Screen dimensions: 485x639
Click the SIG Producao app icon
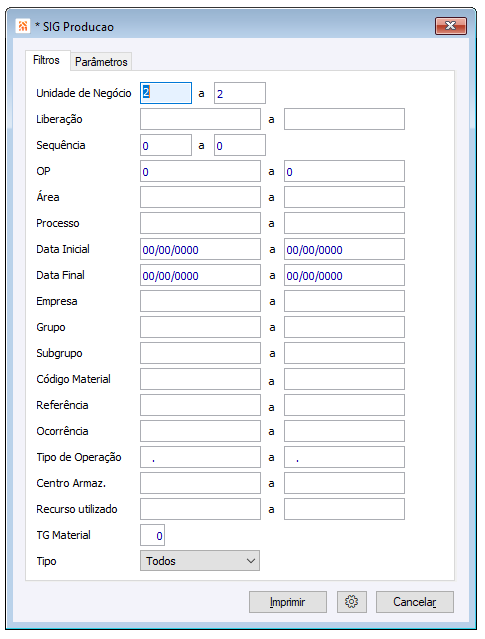pos(23,26)
